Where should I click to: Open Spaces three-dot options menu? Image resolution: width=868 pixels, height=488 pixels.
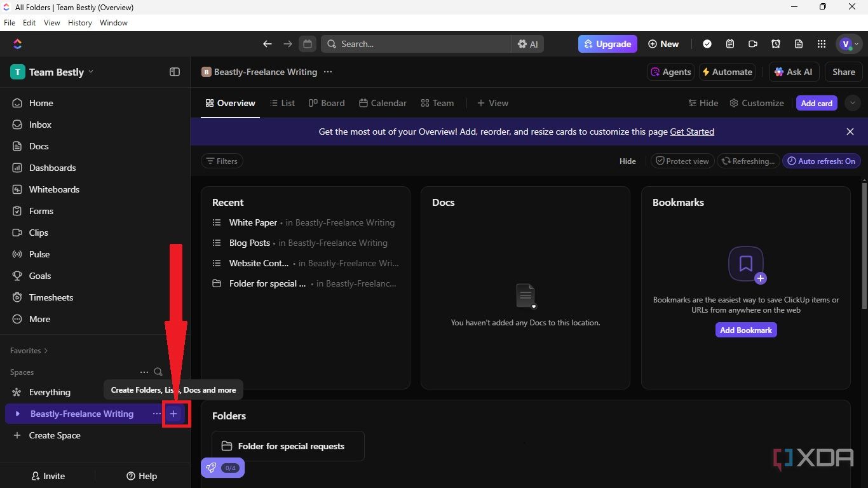(144, 372)
